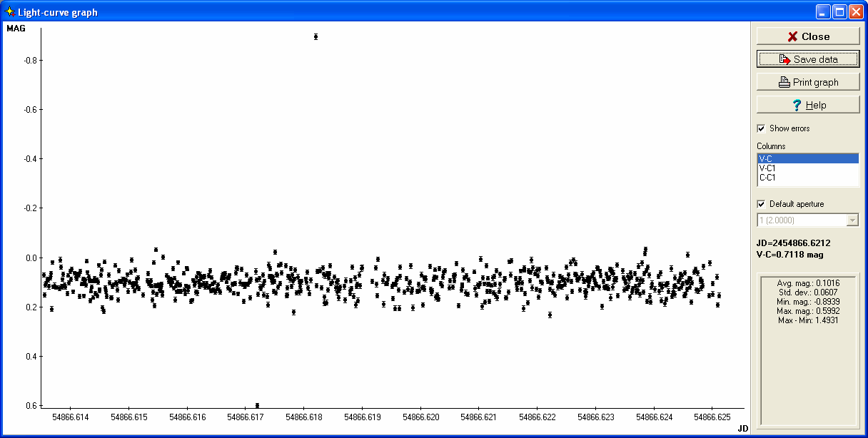The width and height of the screenshot is (868, 438).
Task: Click the star application icon in title bar
Action: coord(9,11)
